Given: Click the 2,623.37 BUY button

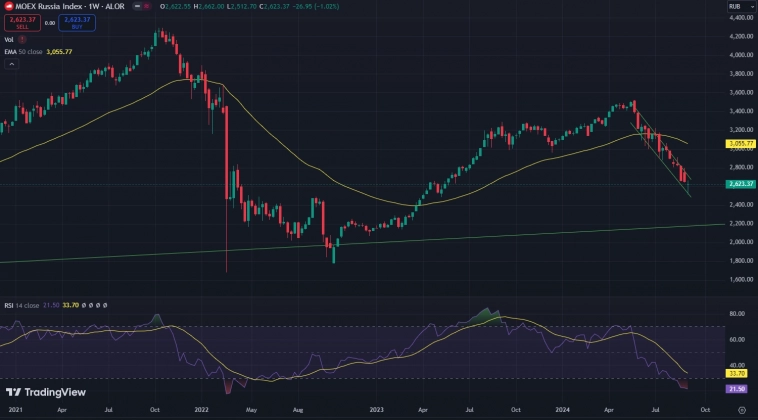Looking at the screenshot, I should point(77,23).
